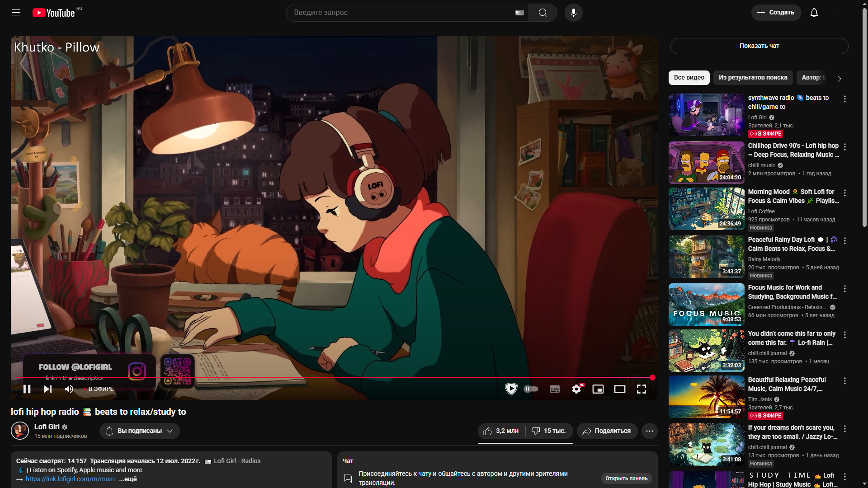
Task: Toggle the autoplay switch
Action: pos(531,389)
